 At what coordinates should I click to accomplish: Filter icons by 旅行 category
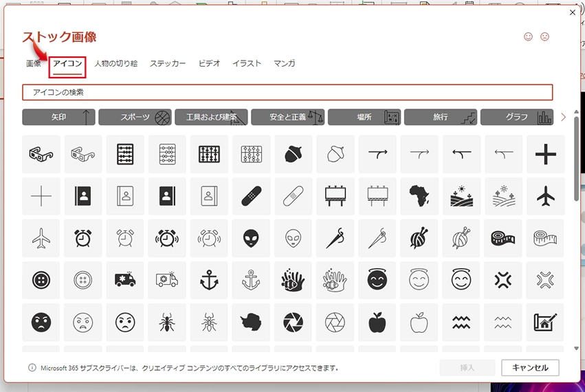(x=441, y=117)
